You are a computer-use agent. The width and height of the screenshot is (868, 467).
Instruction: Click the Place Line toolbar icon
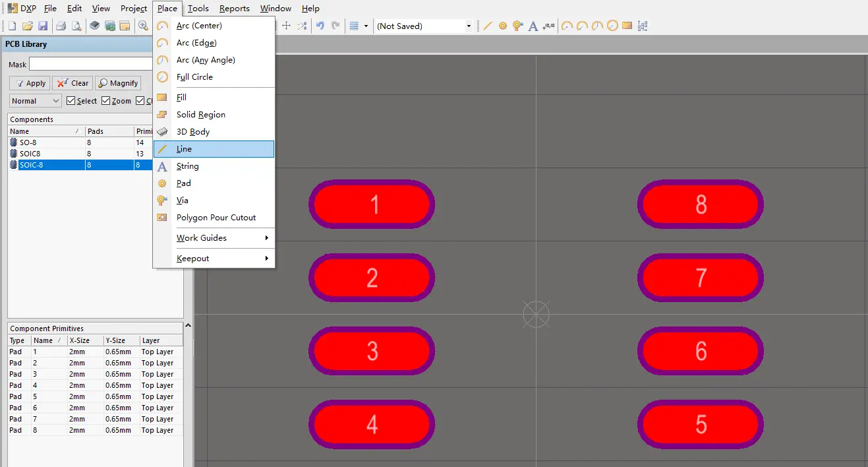[x=488, y=26]
